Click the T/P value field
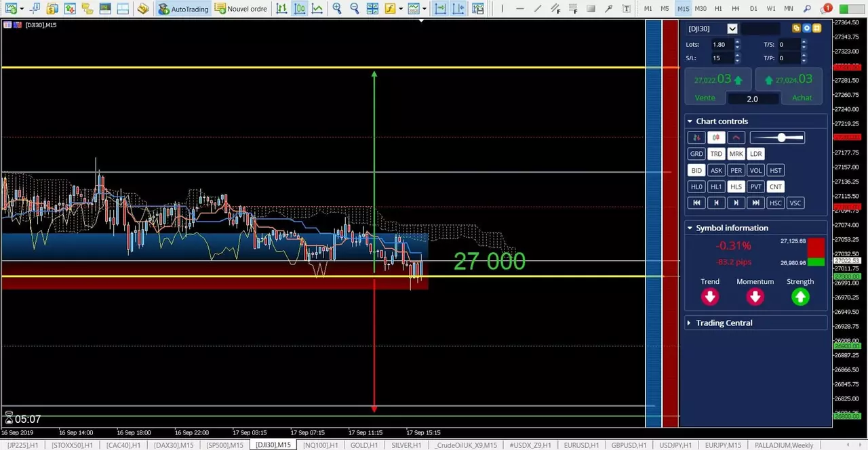 789,58
